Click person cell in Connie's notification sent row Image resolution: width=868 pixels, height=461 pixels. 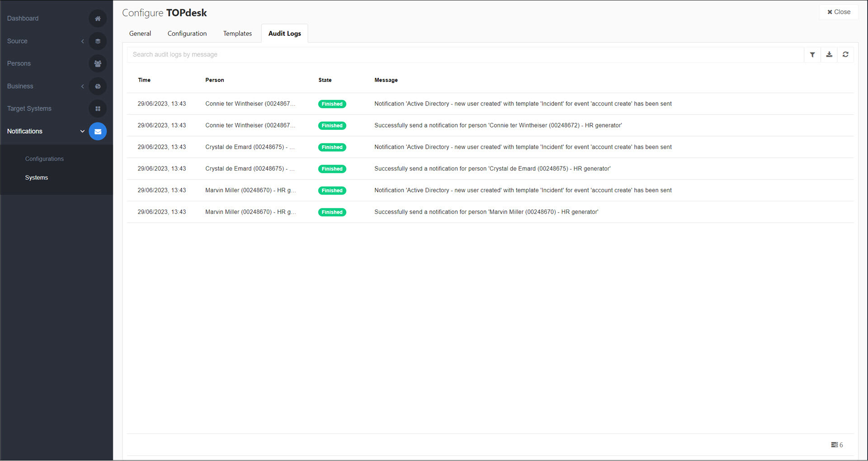[250, 104]
